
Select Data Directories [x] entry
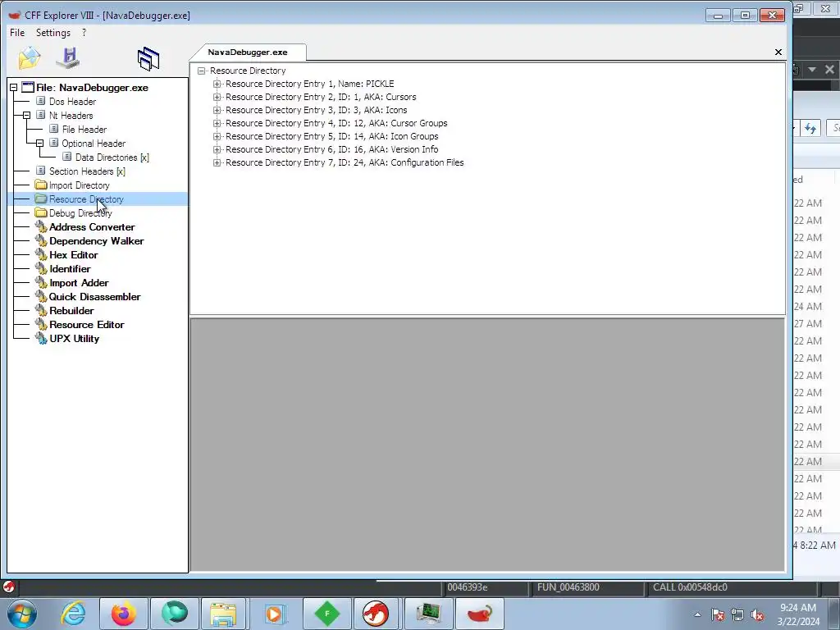tap(112, 157)
